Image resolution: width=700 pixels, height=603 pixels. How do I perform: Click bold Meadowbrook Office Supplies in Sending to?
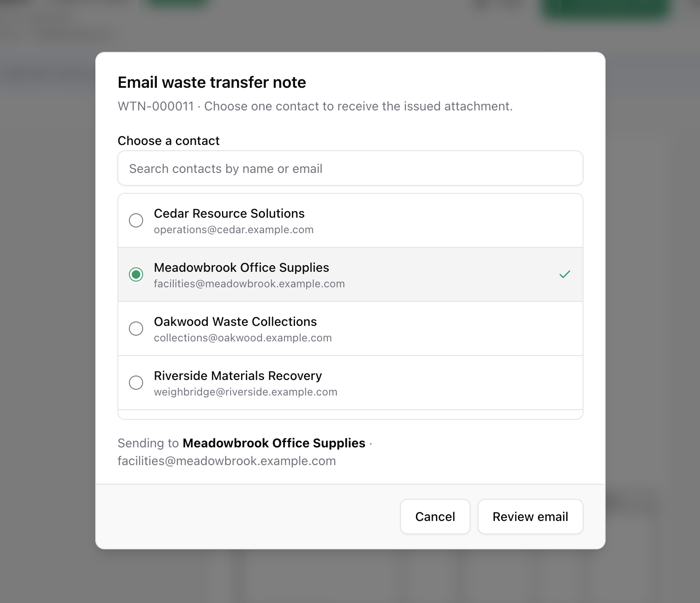click(x=274, y=443)
